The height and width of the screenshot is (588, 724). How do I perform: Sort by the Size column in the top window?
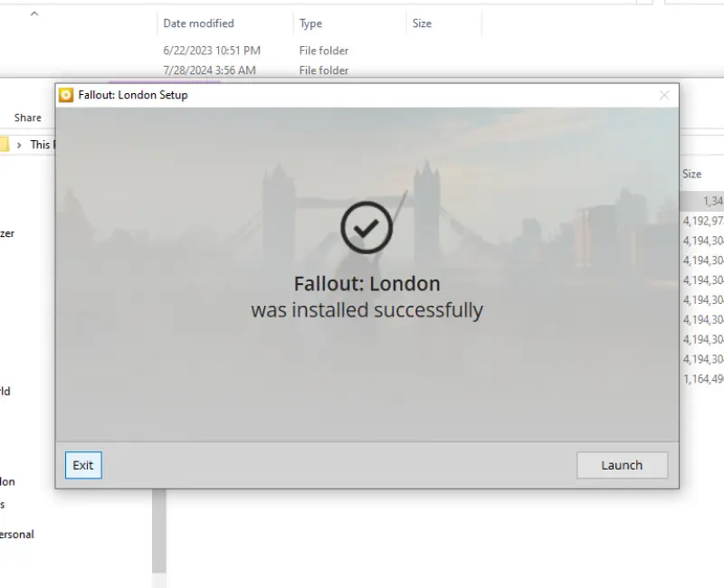click(422, 24)
